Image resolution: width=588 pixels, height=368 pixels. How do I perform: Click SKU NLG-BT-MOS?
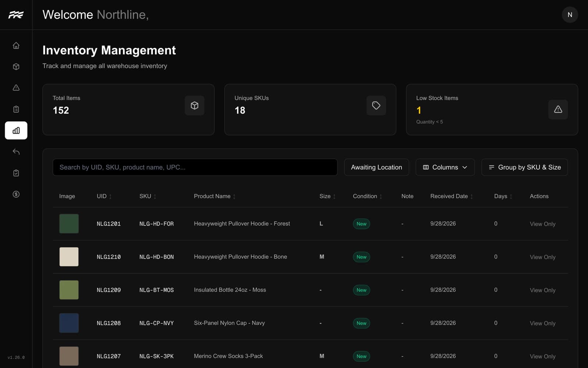coord(157,290)
